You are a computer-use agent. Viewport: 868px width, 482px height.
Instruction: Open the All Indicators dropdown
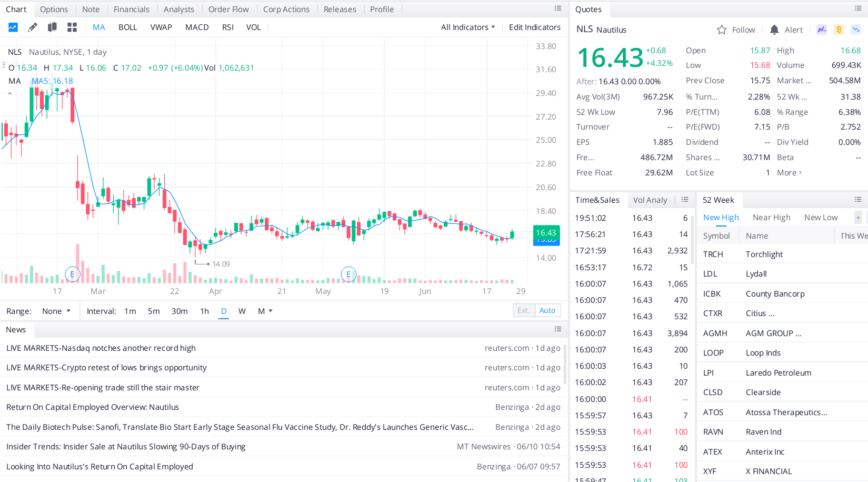[x=468, y=27]
